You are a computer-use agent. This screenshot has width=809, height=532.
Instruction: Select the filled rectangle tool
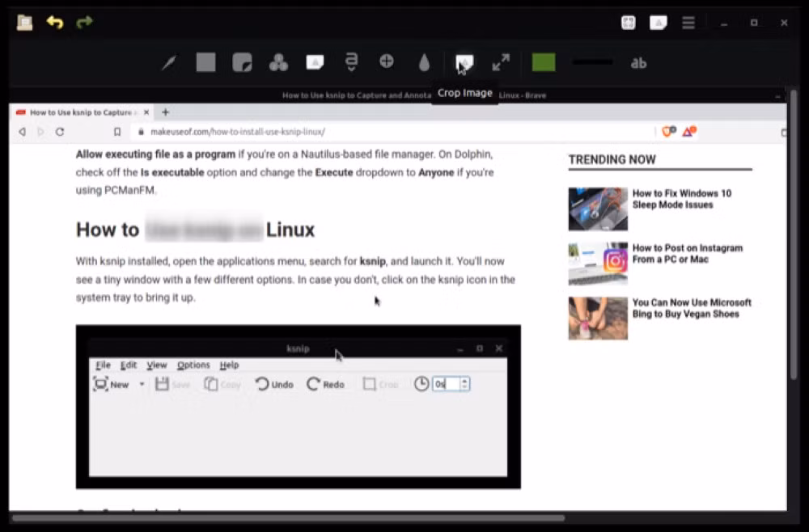pyautogui.click(x=205, y=62)
